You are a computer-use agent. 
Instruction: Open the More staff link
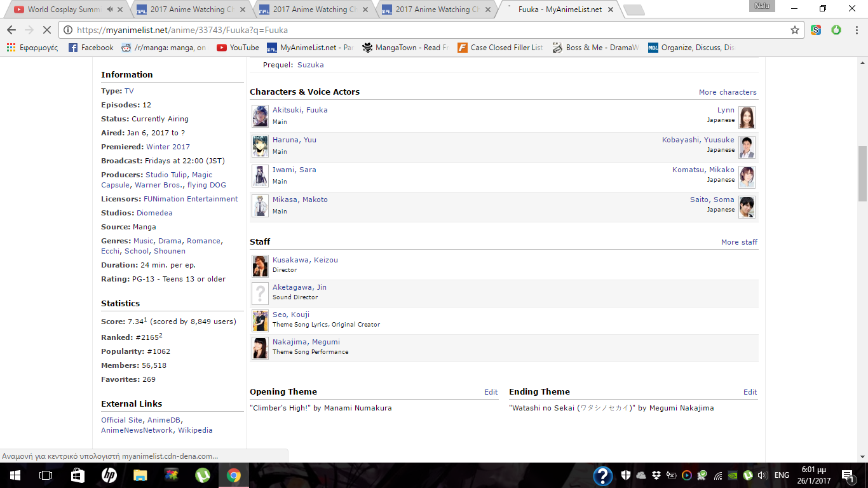739,242
